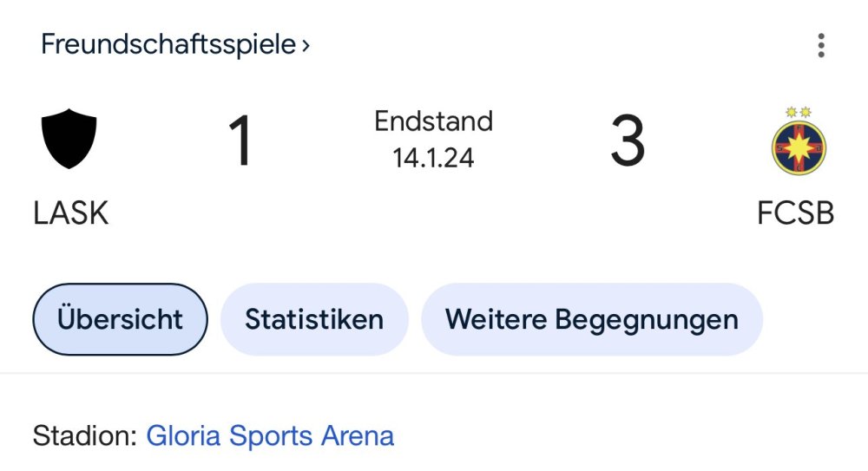868x471 pixels.
Task: Click the Stadion label text
Action: coord(85,435)
